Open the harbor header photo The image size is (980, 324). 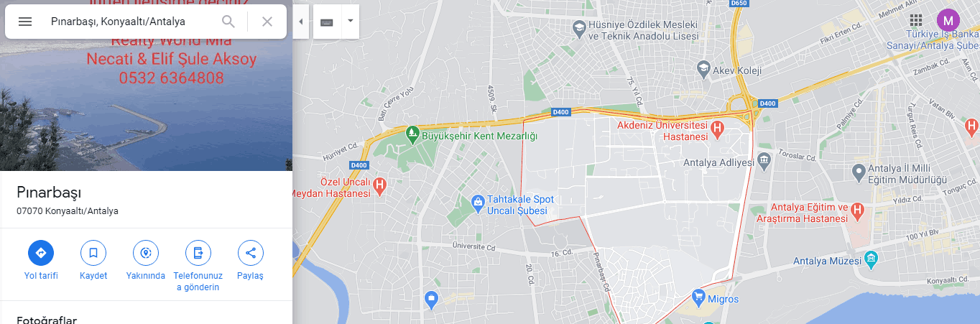click(146, 85)
